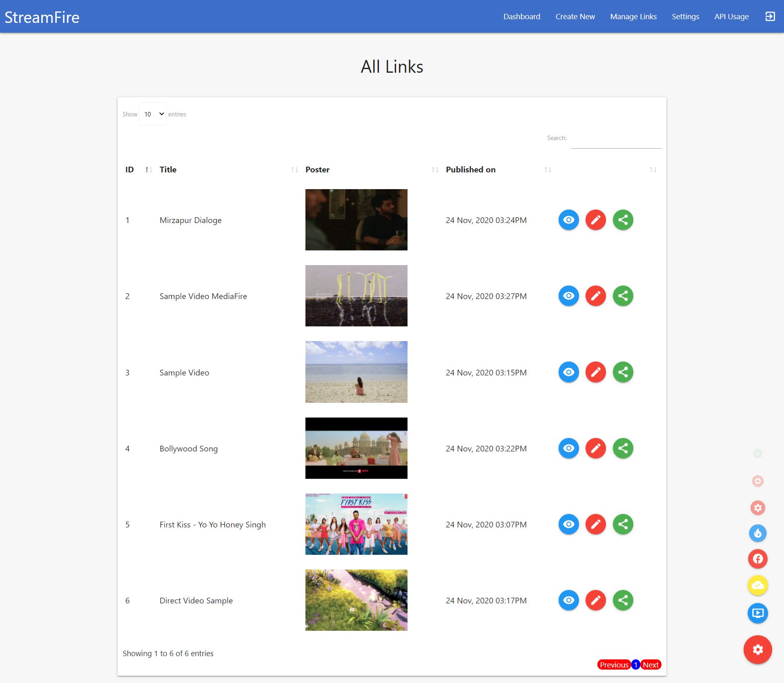
Task: Sort table by ID column
Action: point(139,170)
